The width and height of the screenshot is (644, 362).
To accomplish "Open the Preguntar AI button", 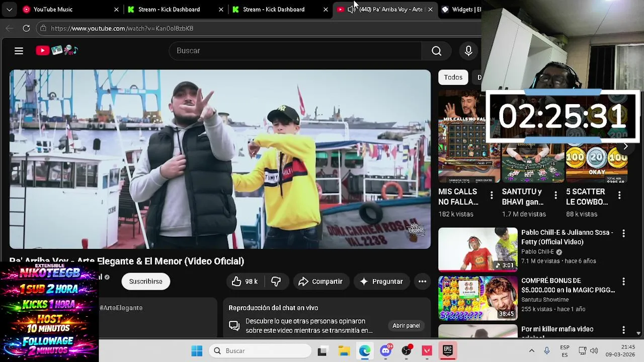I will point(381,282).
